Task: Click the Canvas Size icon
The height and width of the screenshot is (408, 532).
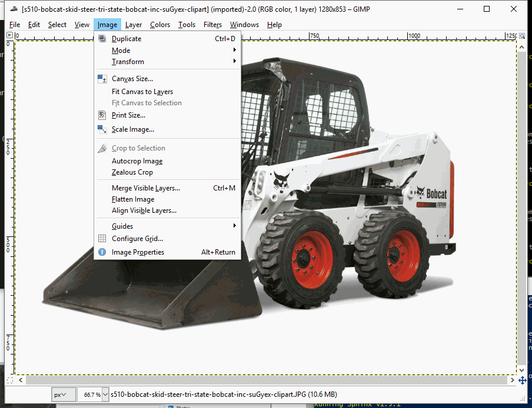Action: [x=102, y=79]
